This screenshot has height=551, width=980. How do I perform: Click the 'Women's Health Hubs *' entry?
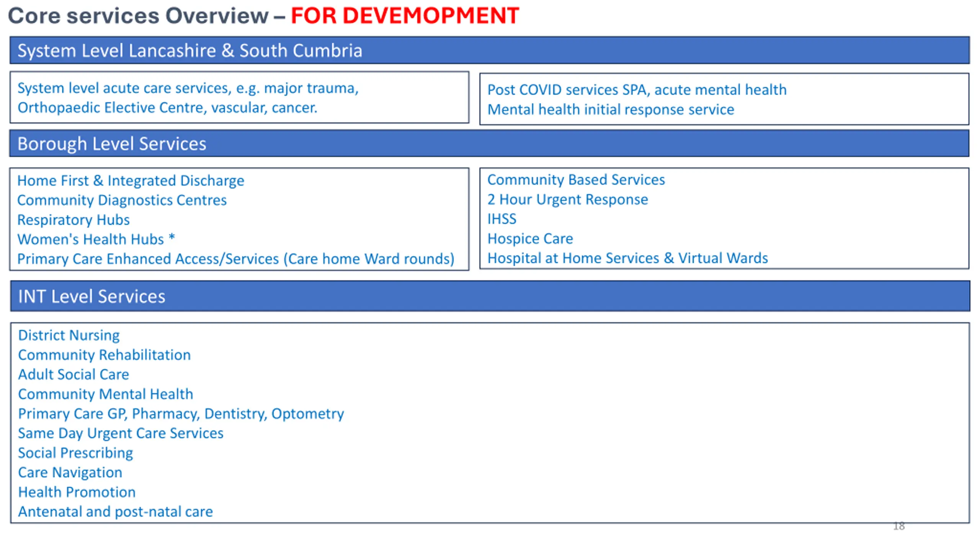pyautogui.click(x=96, y=240)
